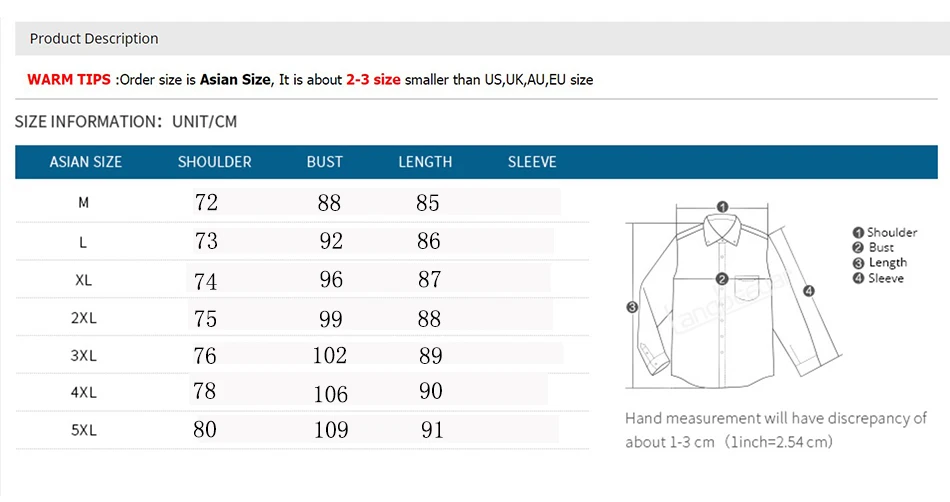Select the M size row label
This screenshot has width=950, height=502.
(84, 203)
